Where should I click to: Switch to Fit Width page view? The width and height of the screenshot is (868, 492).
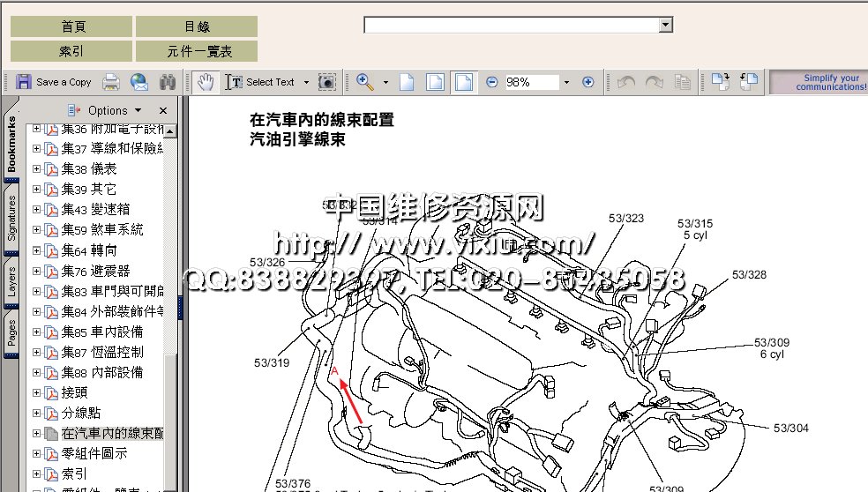click(x=463, y=82)
